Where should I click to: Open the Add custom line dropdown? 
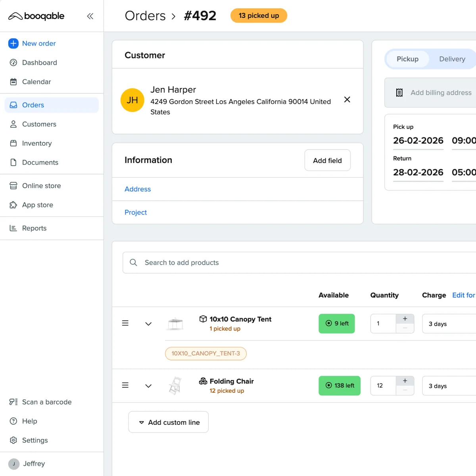point(168,422)
